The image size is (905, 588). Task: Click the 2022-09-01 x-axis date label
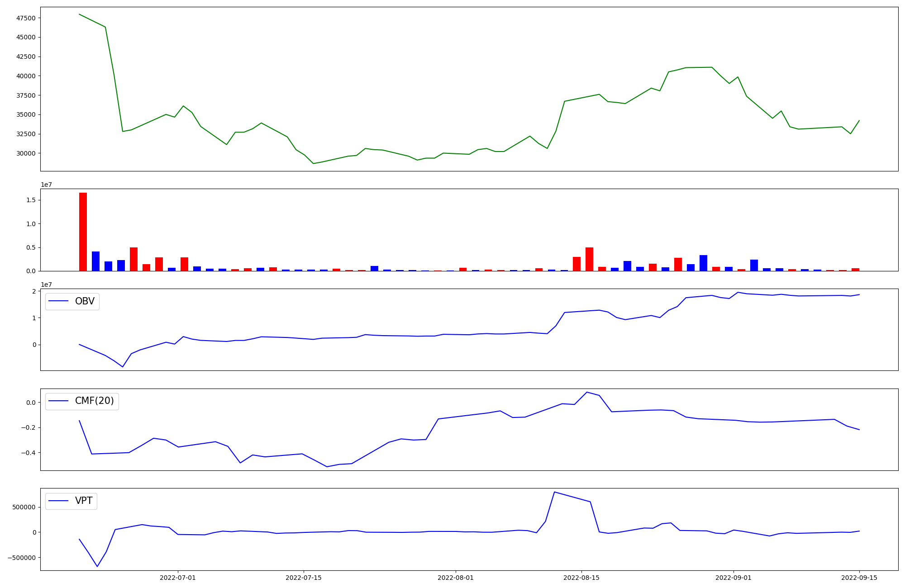(733, 578)
